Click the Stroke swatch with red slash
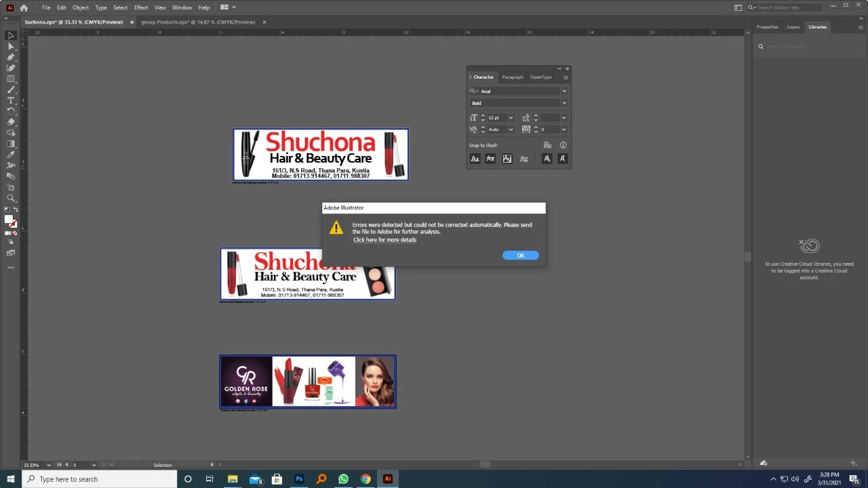Viewport: 868px width, 488px height. (x=13, y=224)
